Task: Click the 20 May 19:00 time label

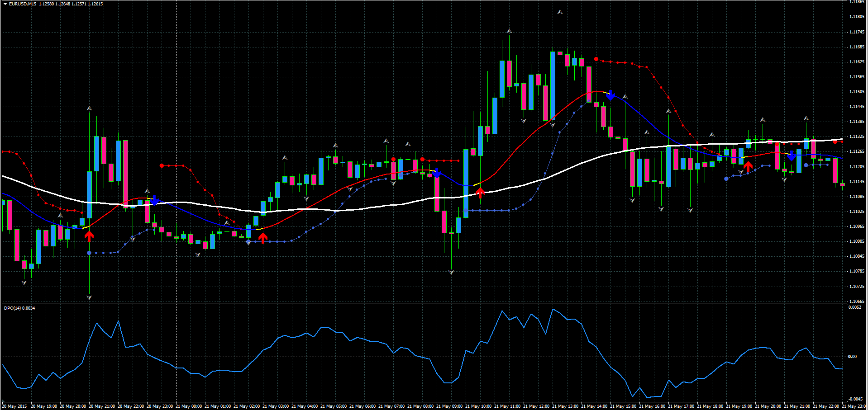Action: pos(44,406)
